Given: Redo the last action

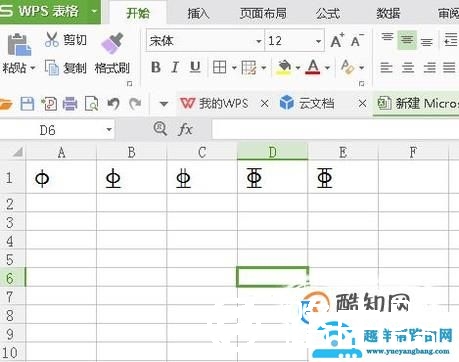Looking at the screenshot, I should [x=135, y=104].
